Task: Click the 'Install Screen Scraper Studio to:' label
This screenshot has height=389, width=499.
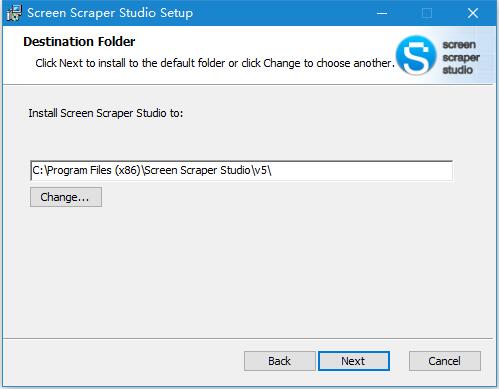Action: (x=106, y=113)
